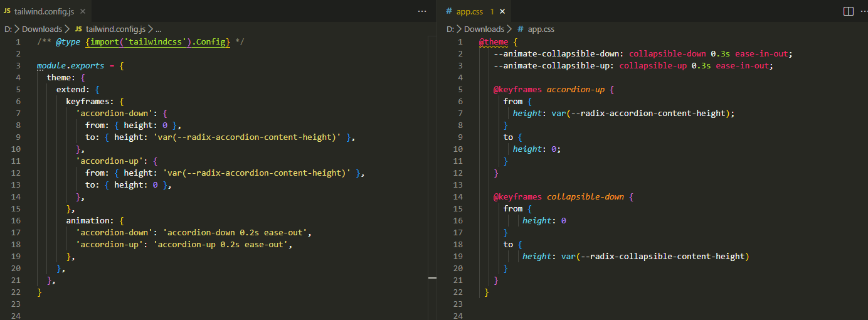Click 'theme:' key in tailwind.config.js

61,77
